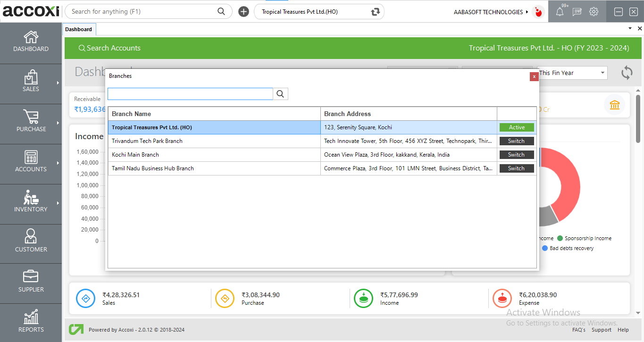The width and height of the screenshot is (644, 342).
Task: Switch to Trivandum Tech Park Branch
Action: (x=516, y=141)
